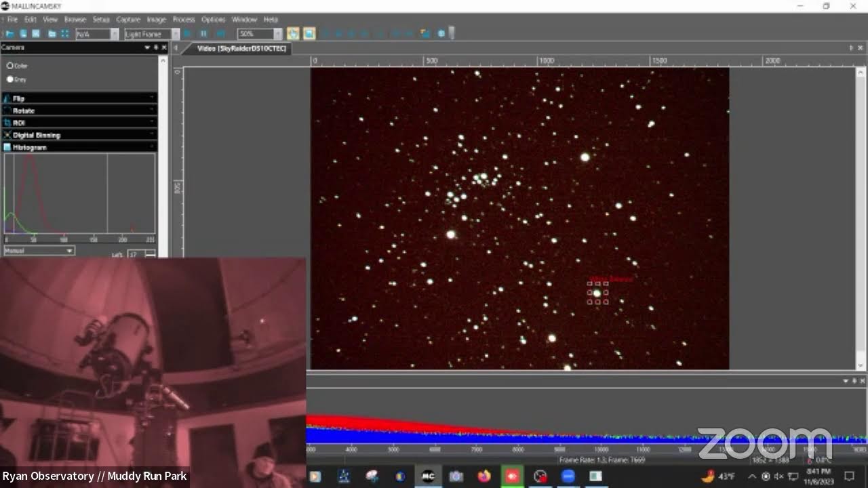Select the Color radio button
This screenshot has width=868, height=488.
tap(10, 66)
